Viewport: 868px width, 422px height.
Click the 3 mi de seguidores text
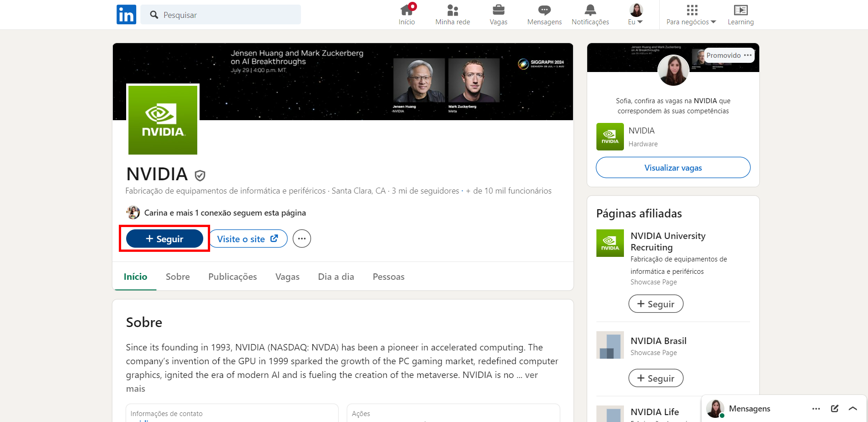(x=425, y=191)
